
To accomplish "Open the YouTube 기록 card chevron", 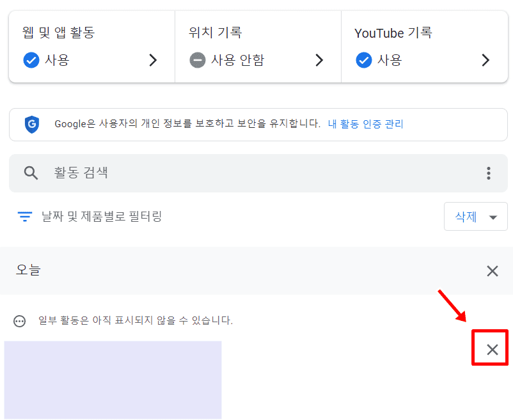I will [485, 60].
